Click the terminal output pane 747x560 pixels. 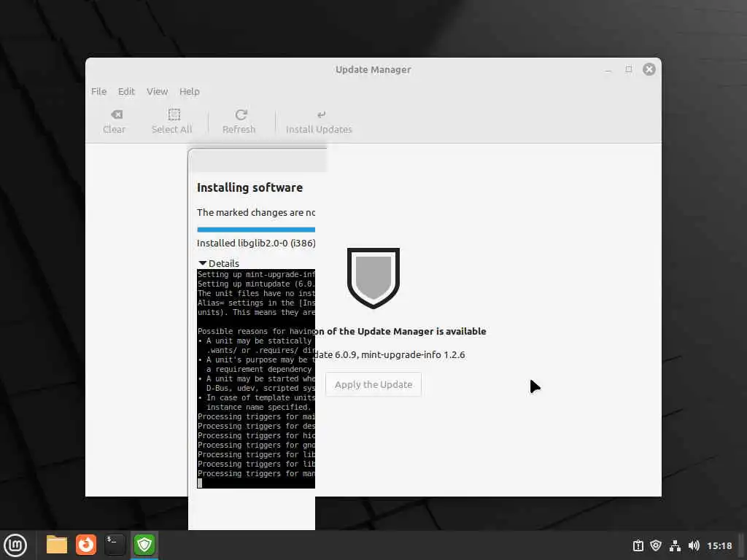tap(256, 378)
